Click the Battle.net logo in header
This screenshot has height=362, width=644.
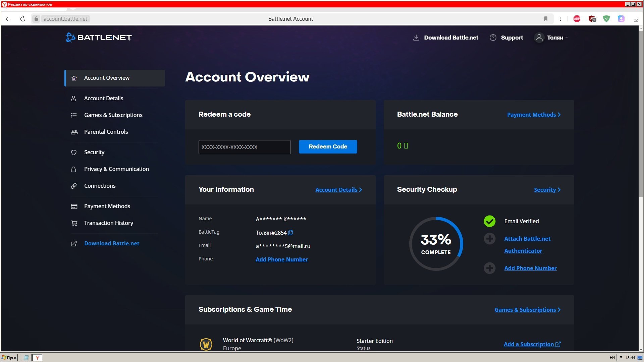pyautogui.click(x=98, y=38)
